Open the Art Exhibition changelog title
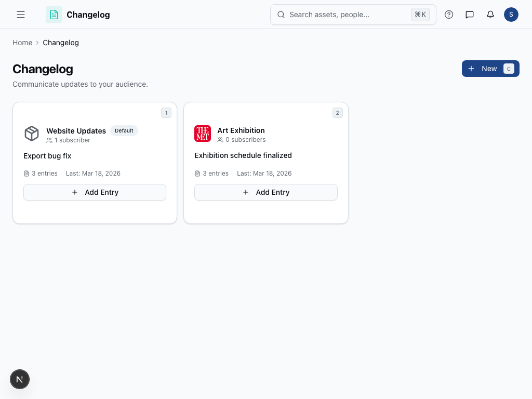 [241, 130]
